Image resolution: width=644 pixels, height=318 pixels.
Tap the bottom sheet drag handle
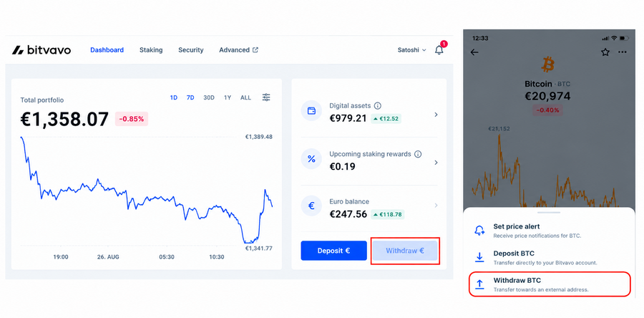[549, 213]
